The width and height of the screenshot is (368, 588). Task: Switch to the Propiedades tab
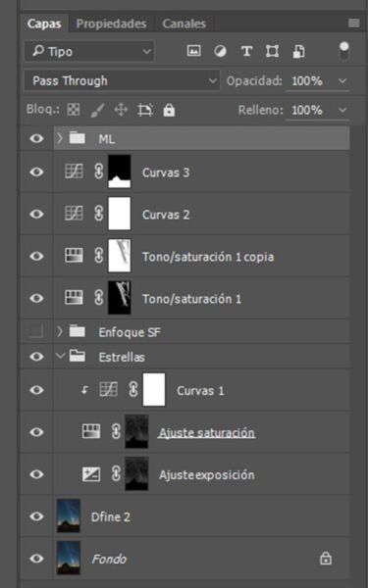click(x=111, y=24)
